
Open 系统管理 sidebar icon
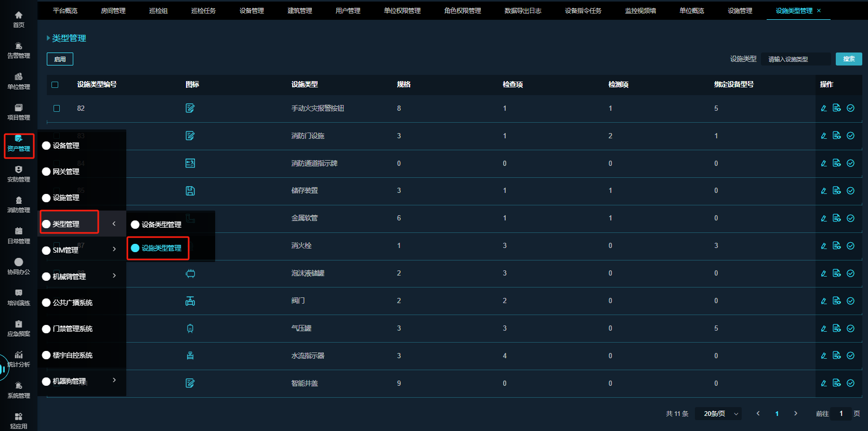(19, 390)
